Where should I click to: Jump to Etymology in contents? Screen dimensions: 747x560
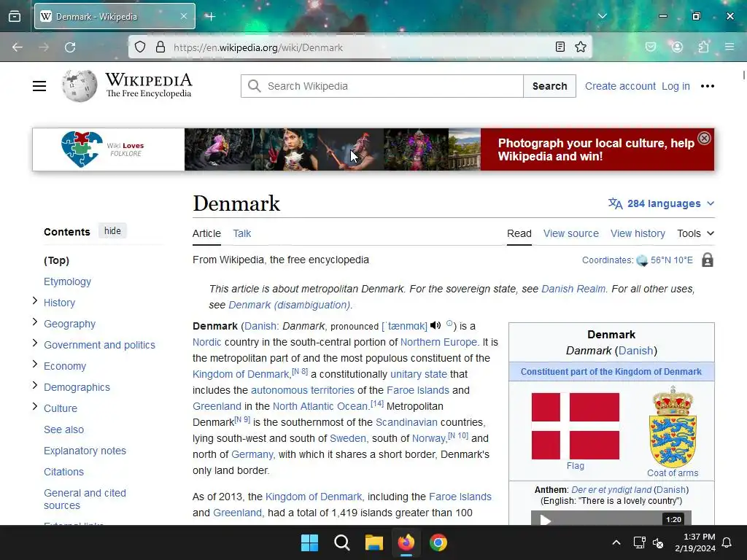pos(68,281)
